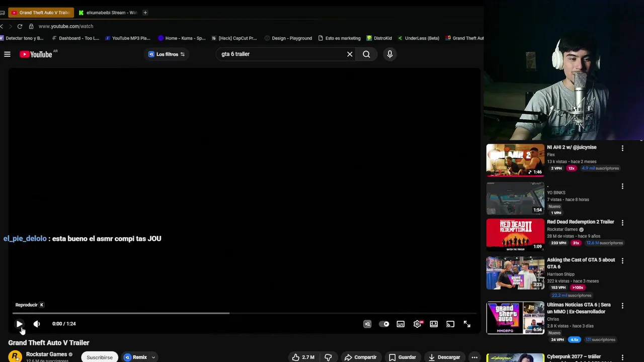This screenshot has width=644, height=362.
Task: Share the video via Compartir
Action: pos(360,357)
